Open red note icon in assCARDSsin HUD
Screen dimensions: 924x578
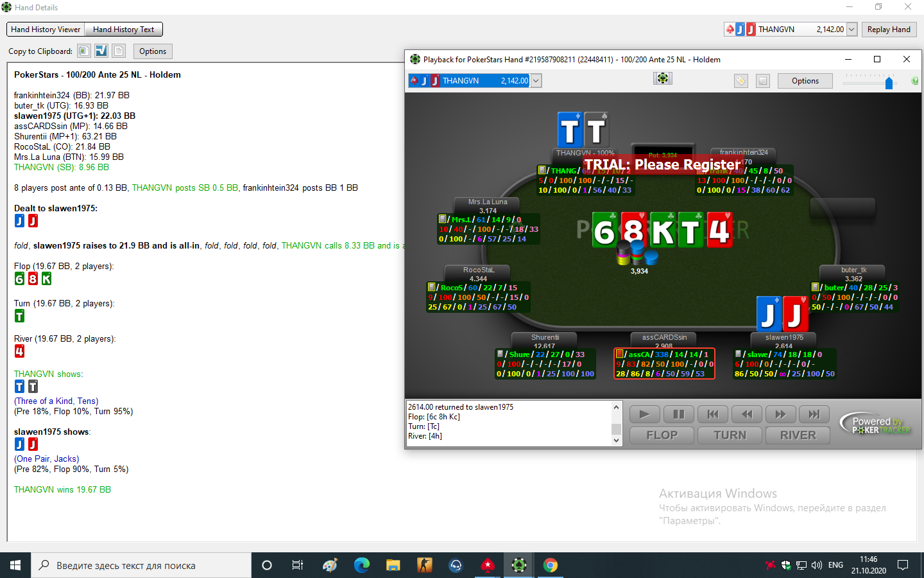coord(619,354)
